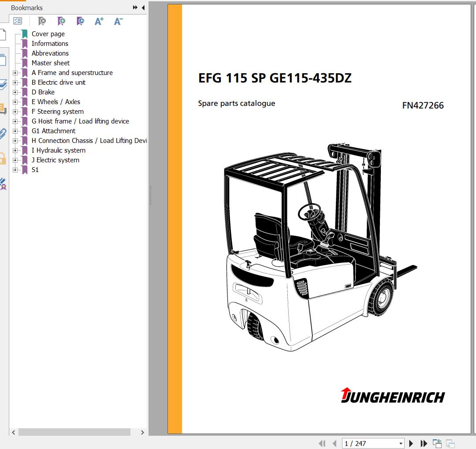Screen dimensions: 476x449
Task: Expand the D Brake bookmark
Action: [x=15, y=92]
